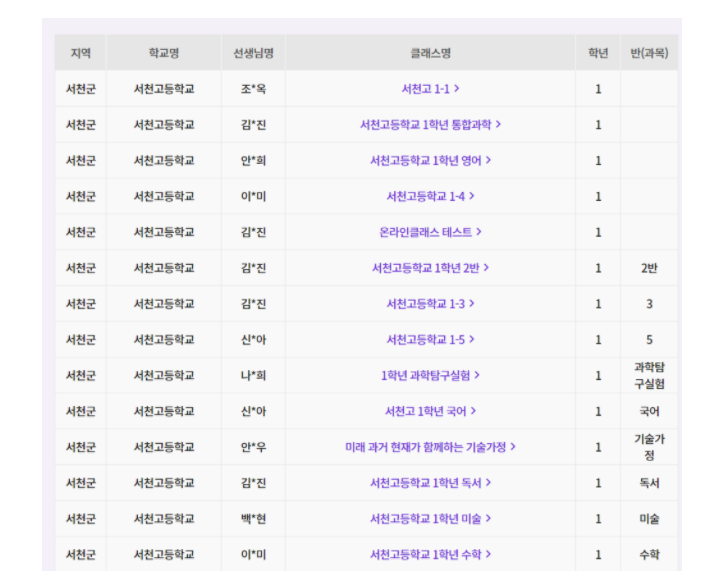Select 독서 in the 반(과목) column
This screenshot has height=582, width=718.
pos(649,483)
